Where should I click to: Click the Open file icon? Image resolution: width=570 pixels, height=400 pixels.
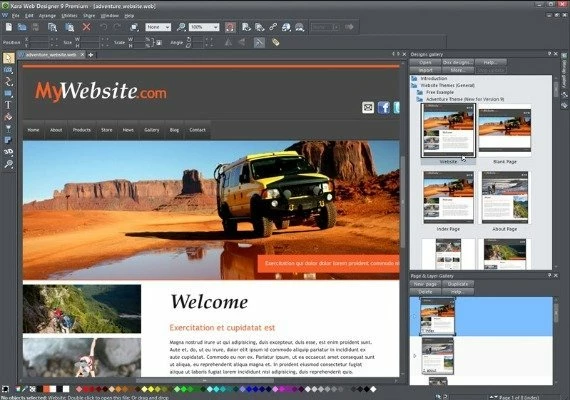tap(22, 27)
